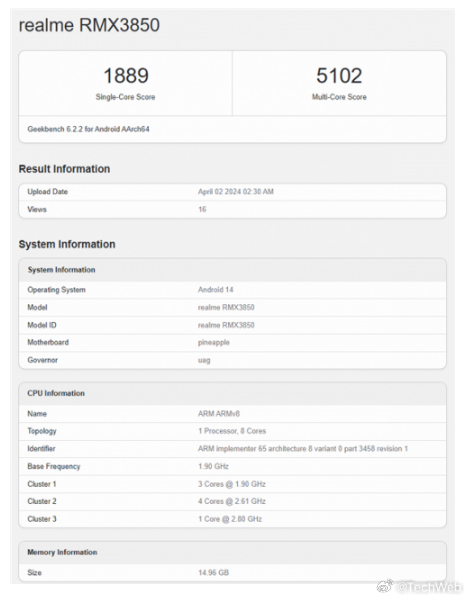
Task: Select the views count 16
Action: pyautogui.click(x=202, y=209)
